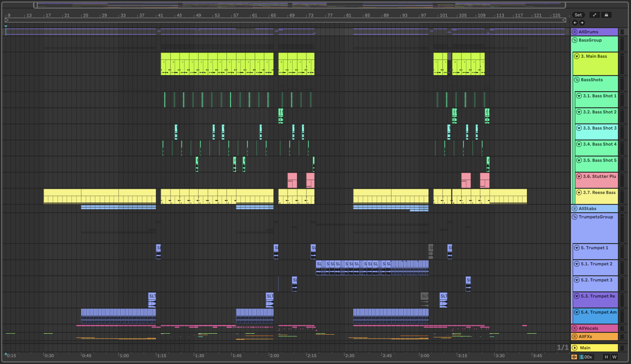Viewport: 631px width, 364px height.
Task: Collapse the BassGroup group track
Action: (x=575, y=40)
